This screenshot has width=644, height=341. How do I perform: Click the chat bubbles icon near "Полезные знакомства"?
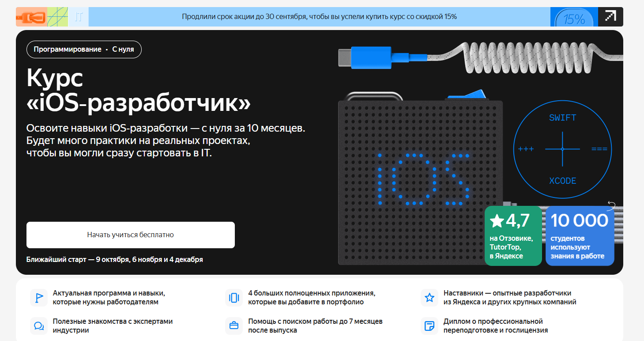point(39,326)
